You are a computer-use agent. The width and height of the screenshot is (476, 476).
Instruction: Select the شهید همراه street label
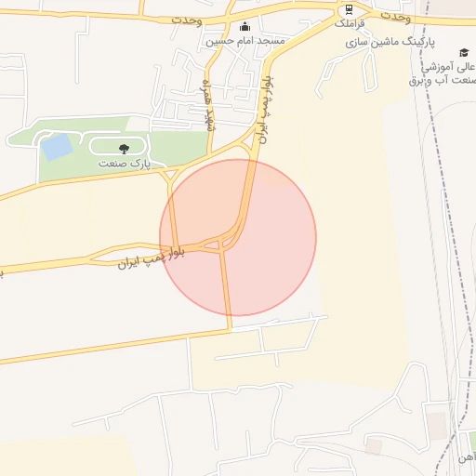(x=207, y=106)
